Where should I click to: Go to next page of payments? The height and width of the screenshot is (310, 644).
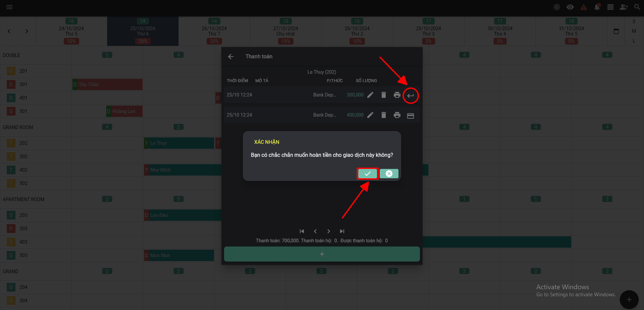(x=329, y=231)
